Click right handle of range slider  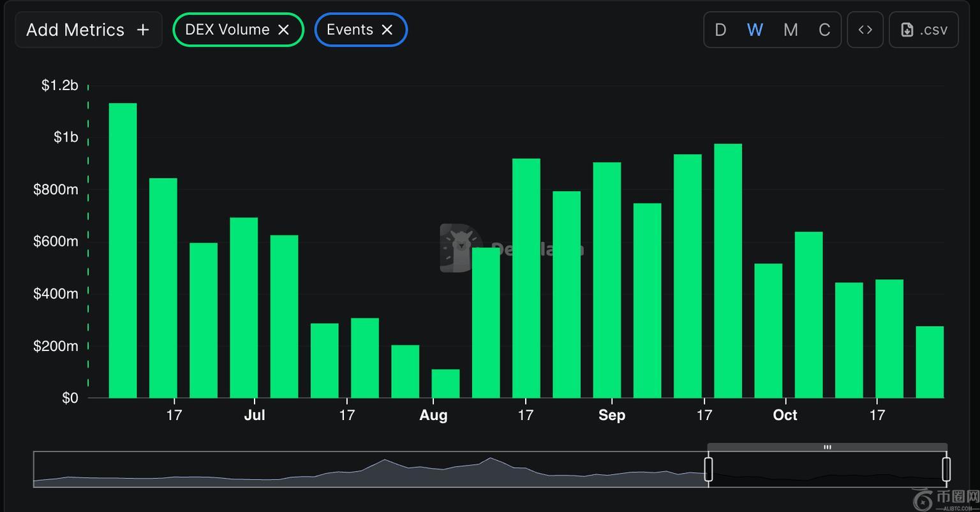pyautogui.click(x=946, y=469)
